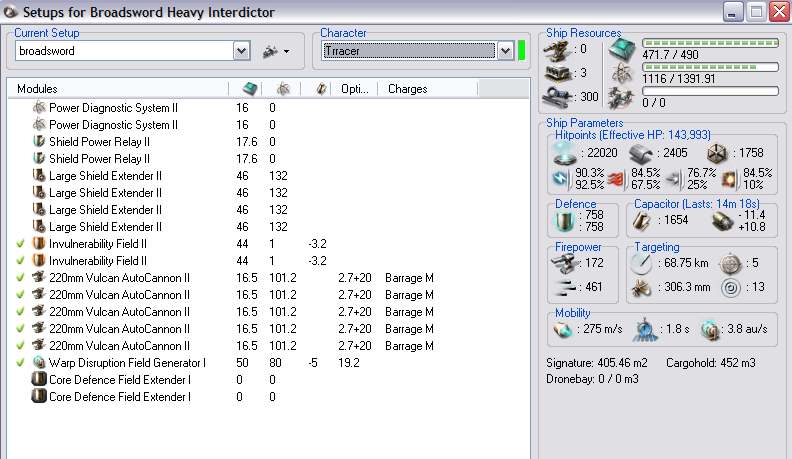Open the Current Setup dropdown list
Viewport: 792px width, 459px height.
coord(241,51)
